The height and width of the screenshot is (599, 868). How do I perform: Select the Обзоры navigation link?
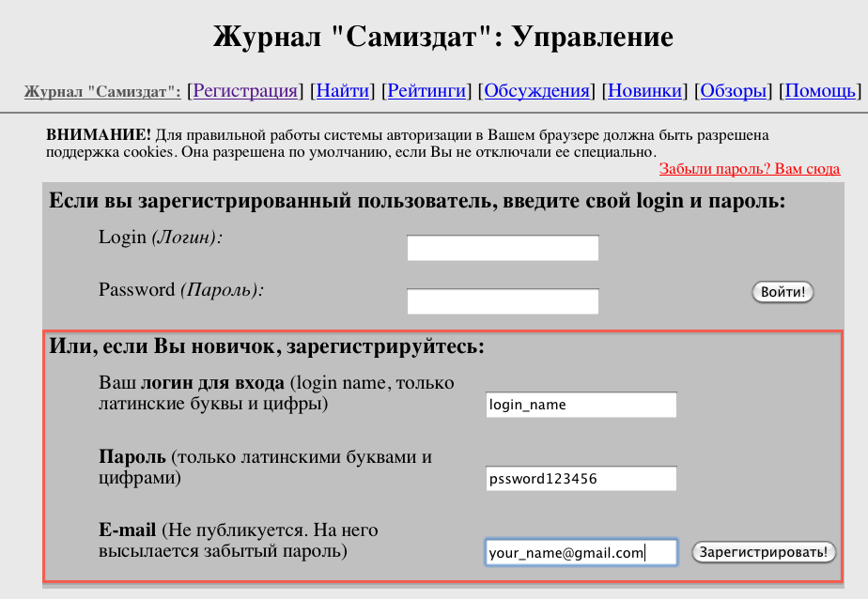point(734,91)
